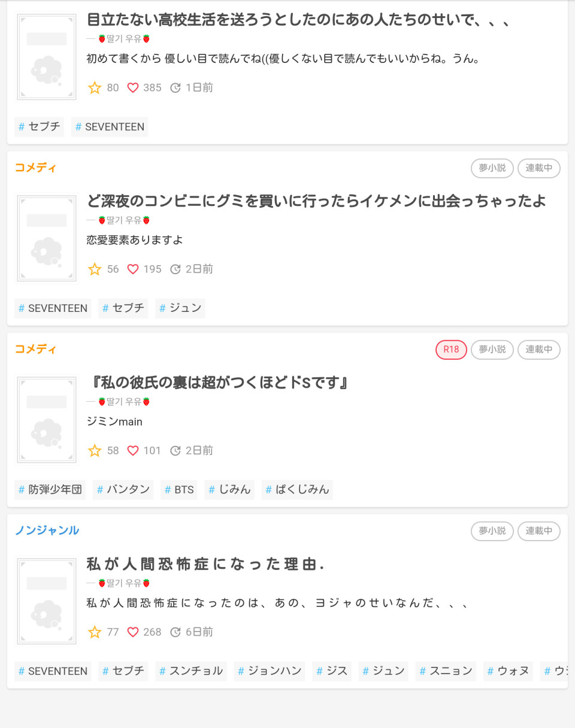The image size is (575, 728).
Task: Open ど深夜のコンビニにグミを買いに行ったら story
Action: (316, 201)
